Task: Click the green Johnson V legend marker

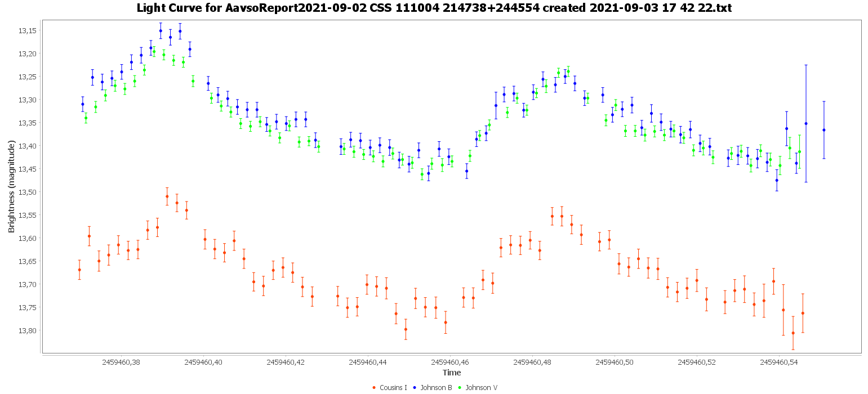Action: point(460,387)
